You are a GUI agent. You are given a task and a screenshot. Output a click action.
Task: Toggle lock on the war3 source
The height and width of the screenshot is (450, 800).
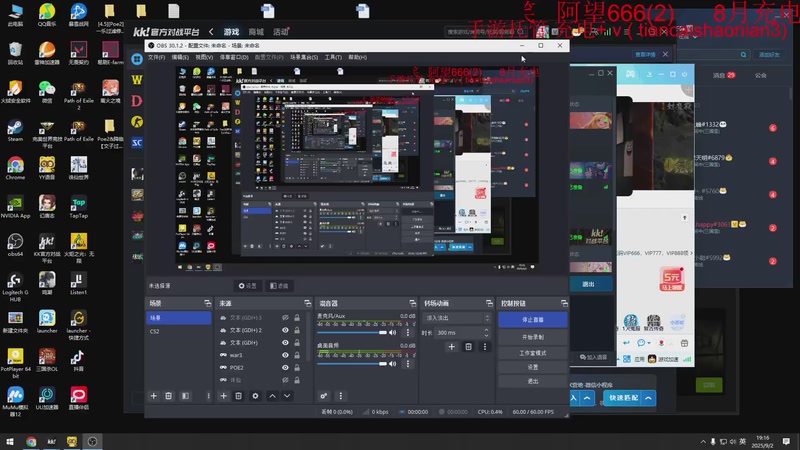(297, 355)
